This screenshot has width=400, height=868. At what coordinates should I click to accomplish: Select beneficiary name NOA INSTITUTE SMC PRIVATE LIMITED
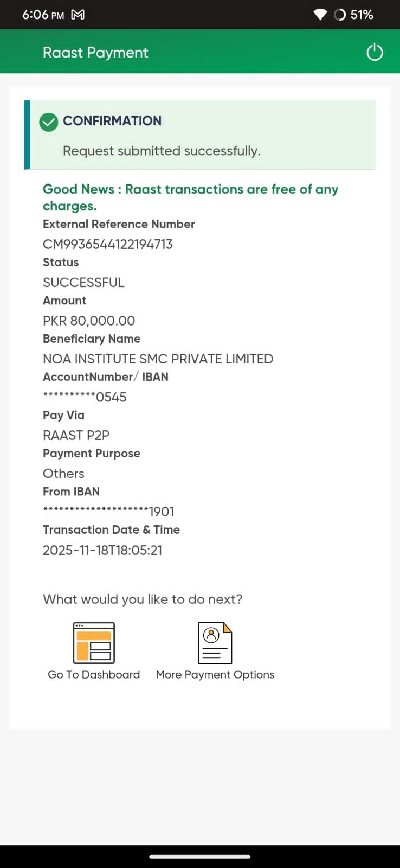[x=158, y=359]
